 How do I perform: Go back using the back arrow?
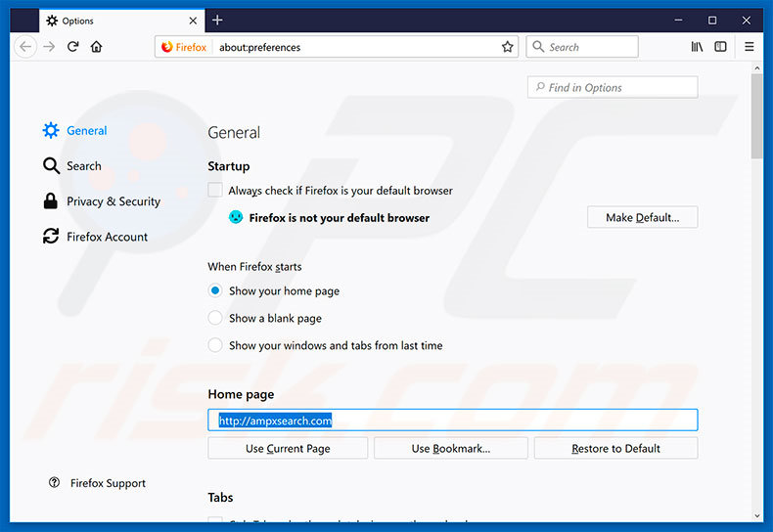tap(25, 47)
